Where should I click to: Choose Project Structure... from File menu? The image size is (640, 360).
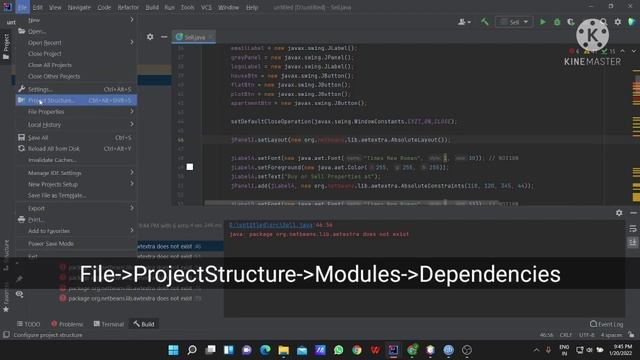76,100
